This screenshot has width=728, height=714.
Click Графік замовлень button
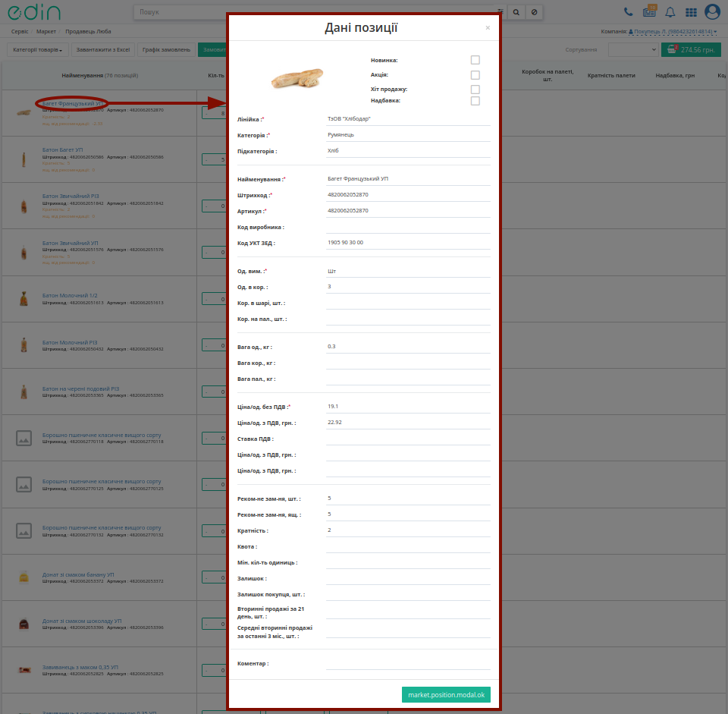tap(166, 50)
